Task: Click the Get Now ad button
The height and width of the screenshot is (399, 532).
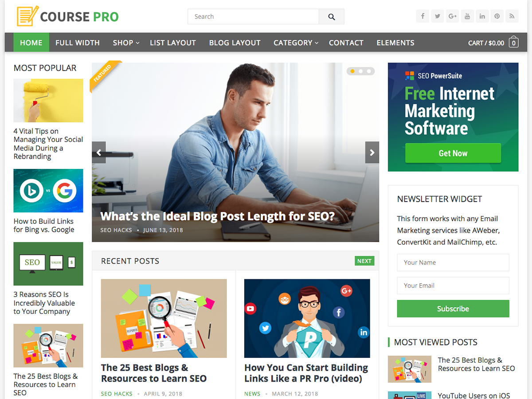Action: [453, 153]
